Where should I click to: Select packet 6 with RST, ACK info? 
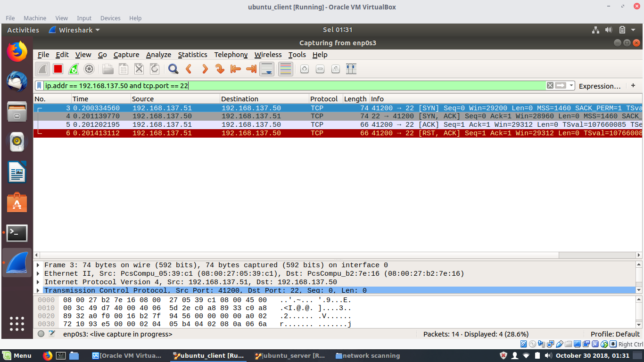coord(338,133)
